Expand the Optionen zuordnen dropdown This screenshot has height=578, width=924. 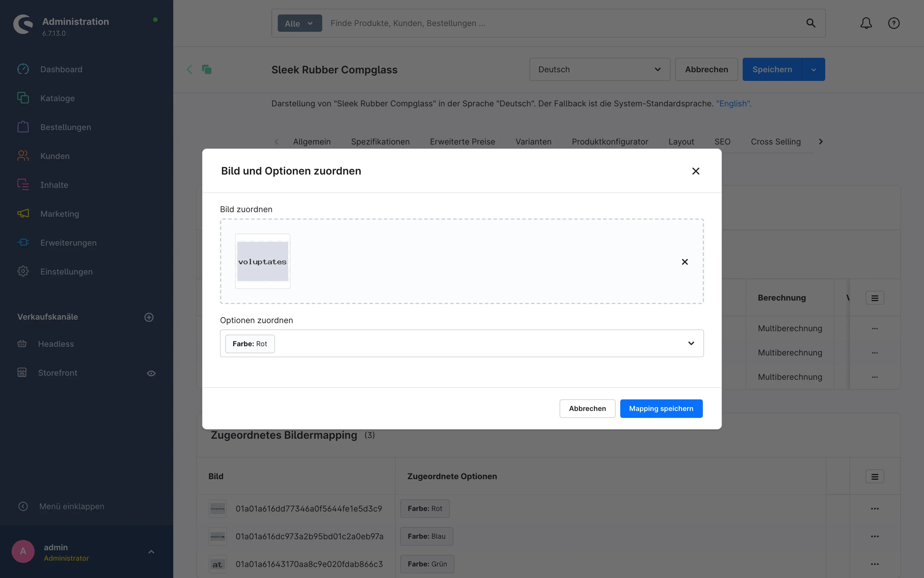tap(691, 343)
